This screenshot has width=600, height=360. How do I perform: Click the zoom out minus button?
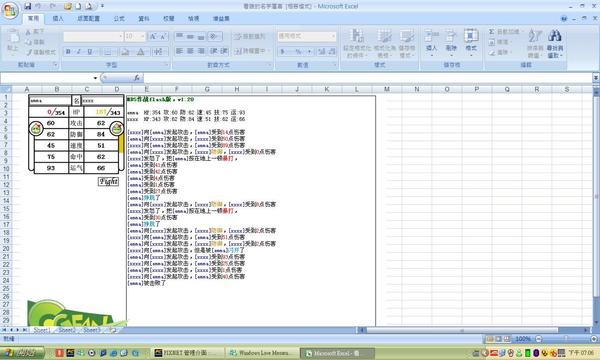[x=538, y=339]
